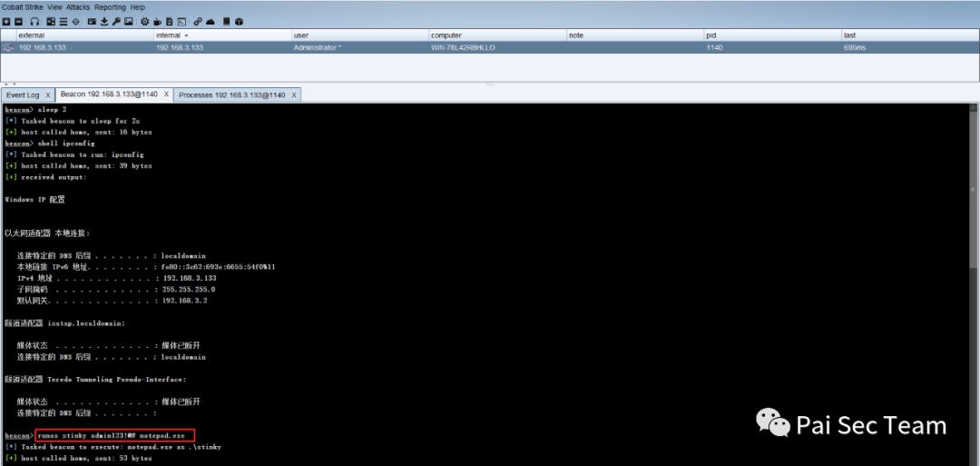Close the Event Log tab
Screen dimensions: 980x466
click(x=48, y=95)
